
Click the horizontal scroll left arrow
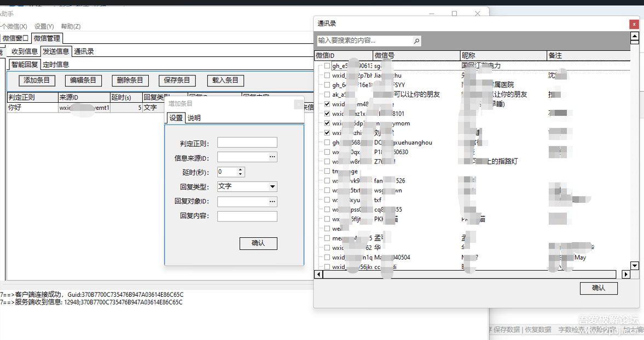pyautogui.click(x=319, y=274)
